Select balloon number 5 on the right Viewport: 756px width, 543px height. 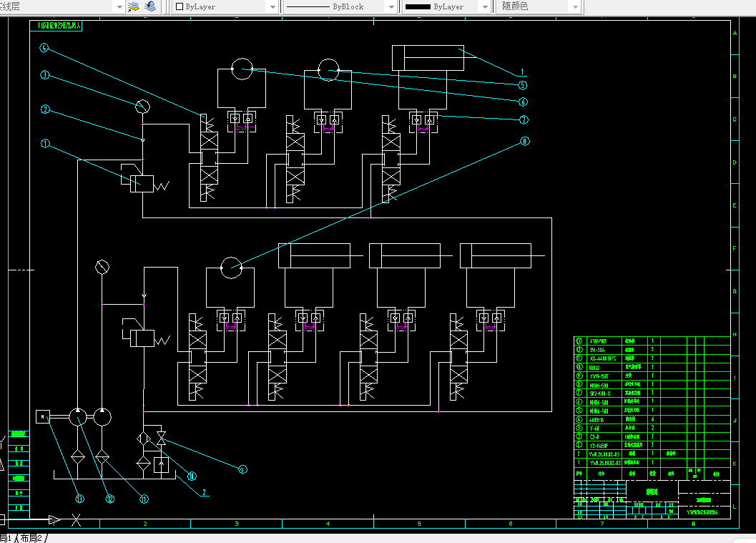pyautogui.click(x=523, y=85)
